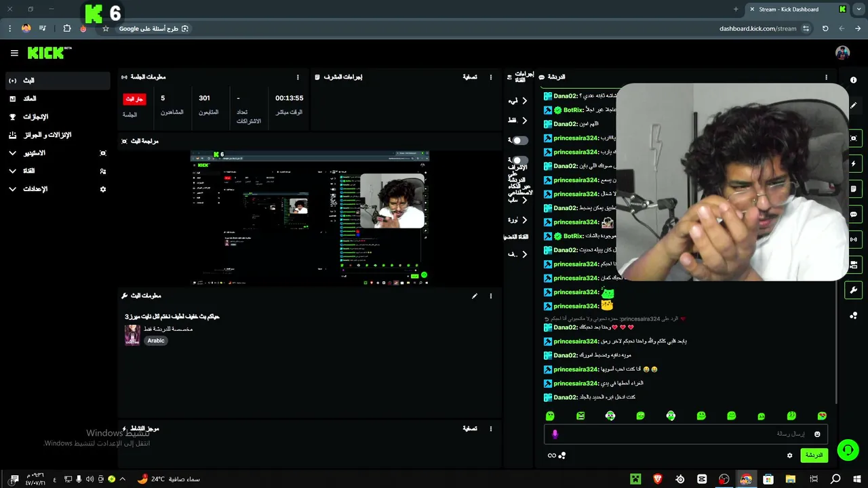Click the camera icon in right toolbar
The height and width of the screenshot is (488, 868).
(x=853, y=265)
